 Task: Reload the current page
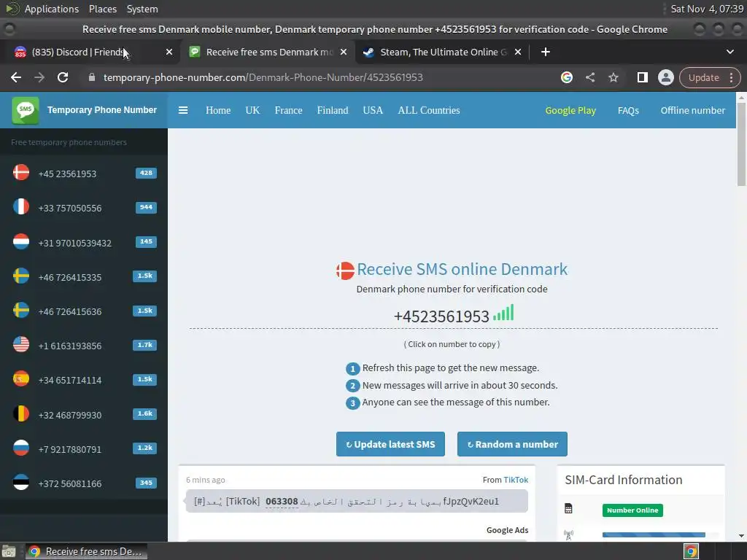(63, 77)
